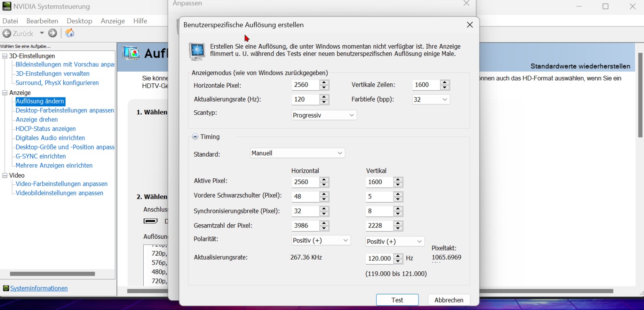
Task: Collapse the 3D-Einstellungen tree node
Action: (5, 56)
